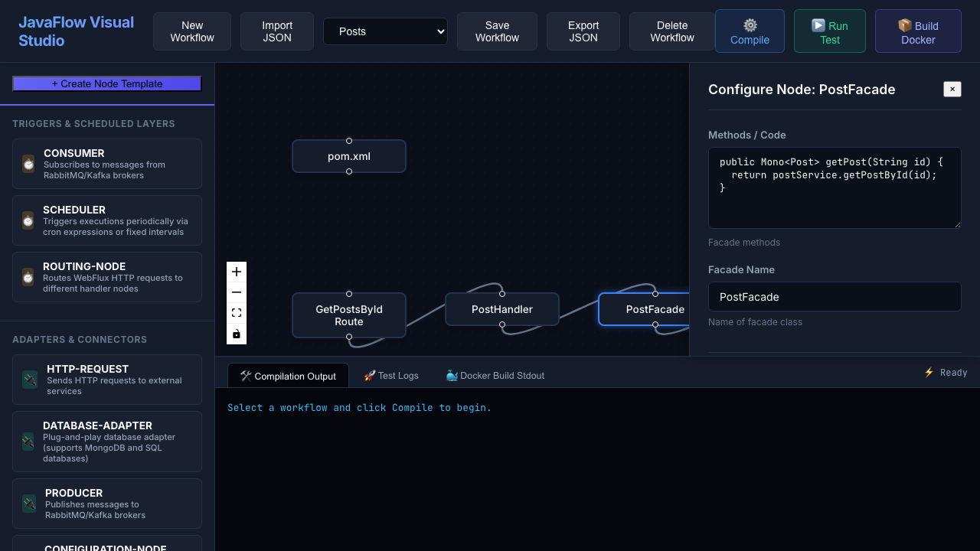This screenshot has height=551, width=980.
Task: Click the gear icon in Compile
Action: [x=750, y=25]
